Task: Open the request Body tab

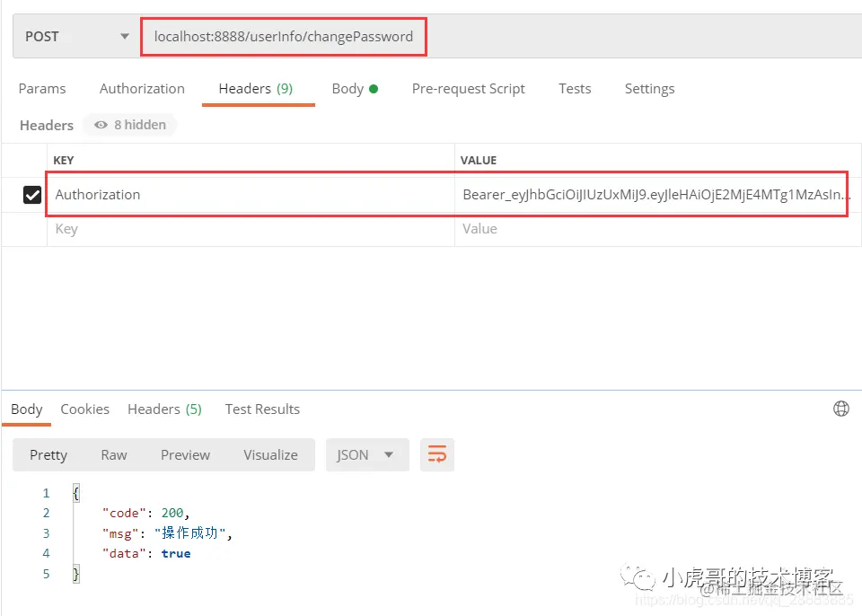Action: (x=355, y=89)
